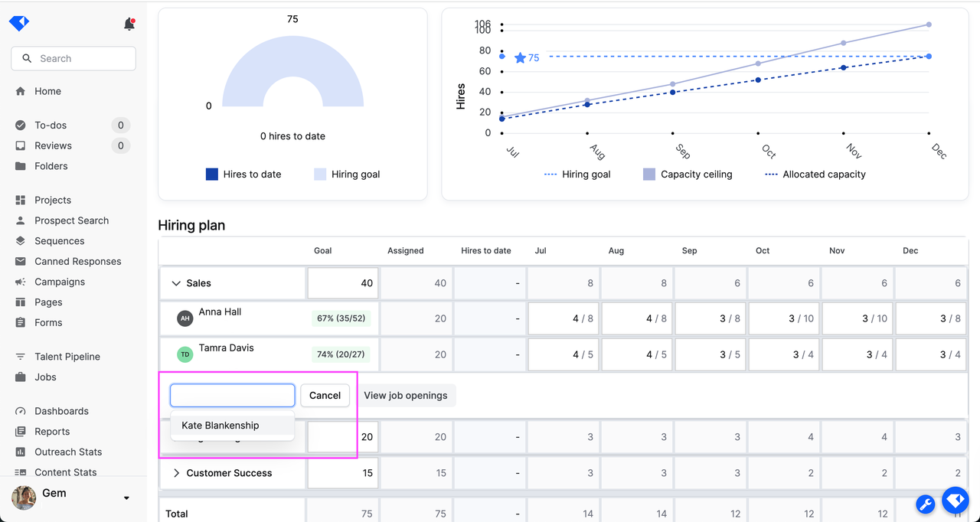Collapse the Sales department row
The width and height of the screenshot is (980, 522).
(176, 283)
